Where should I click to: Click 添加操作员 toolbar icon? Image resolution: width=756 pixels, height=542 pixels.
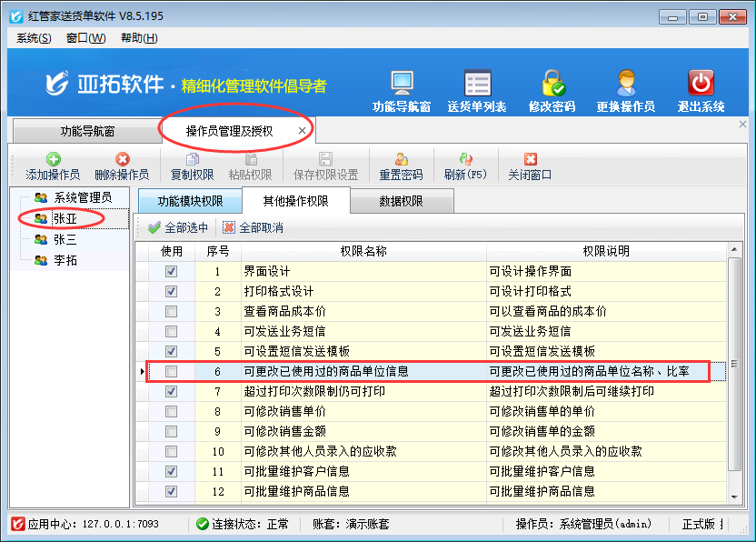[53, 160]
